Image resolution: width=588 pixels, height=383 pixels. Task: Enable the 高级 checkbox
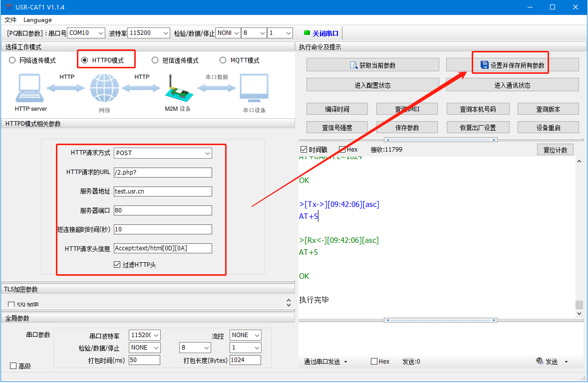13,366
